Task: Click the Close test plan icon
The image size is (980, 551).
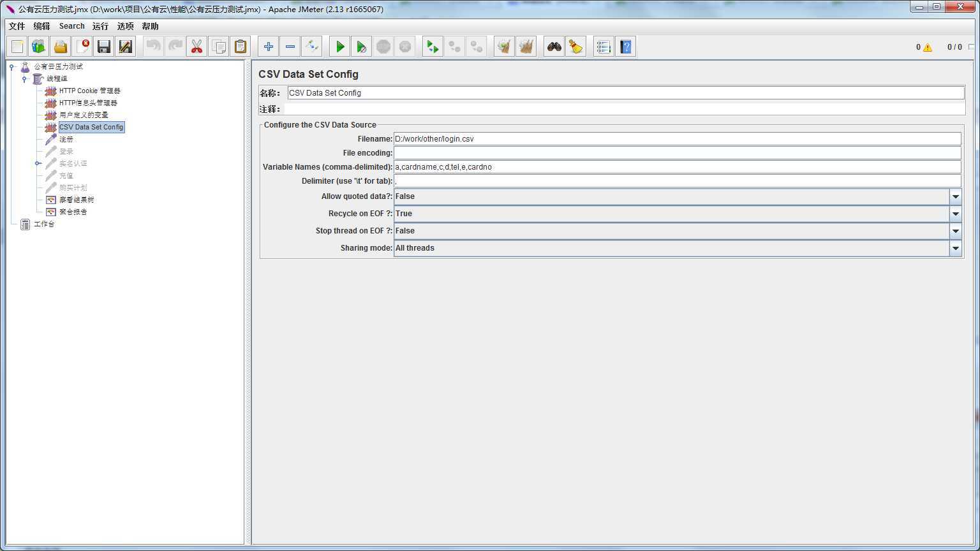Action: [82, 47]
